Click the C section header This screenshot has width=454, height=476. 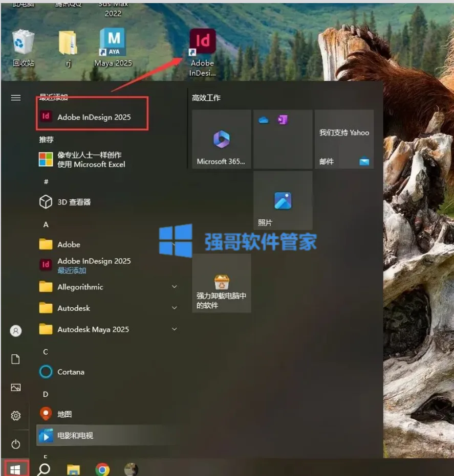coord(46,352)
